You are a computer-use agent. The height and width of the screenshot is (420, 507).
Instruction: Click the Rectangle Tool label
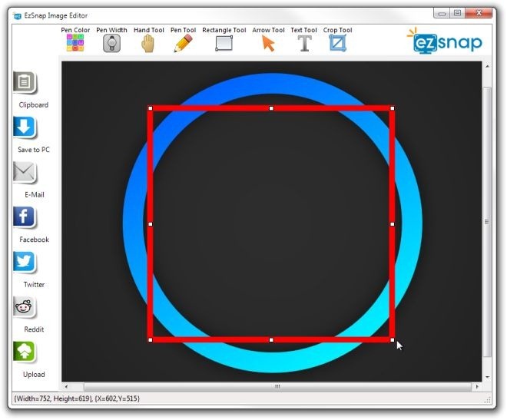point(224,30)
